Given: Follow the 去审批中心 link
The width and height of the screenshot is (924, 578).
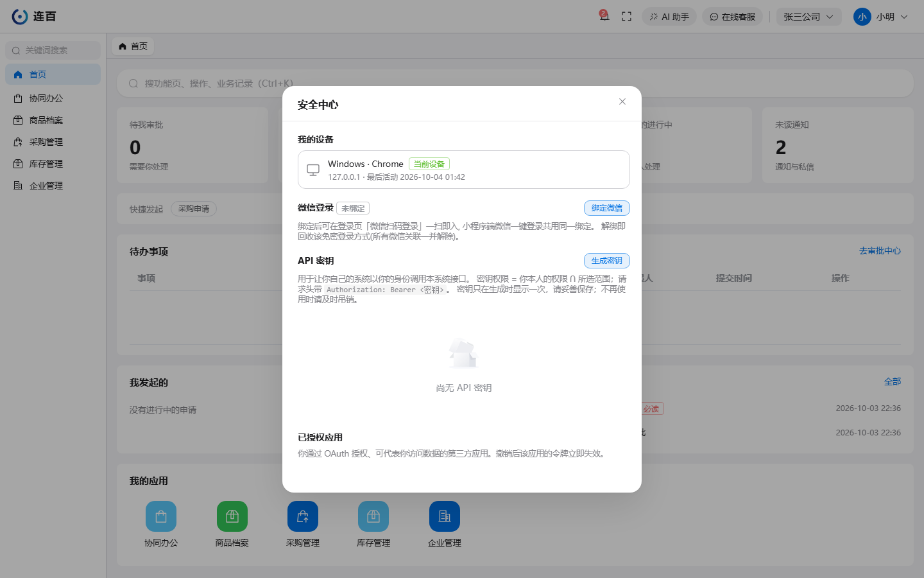Looking at the screenshot, I should pyautogui.click(x=880, y=251).
